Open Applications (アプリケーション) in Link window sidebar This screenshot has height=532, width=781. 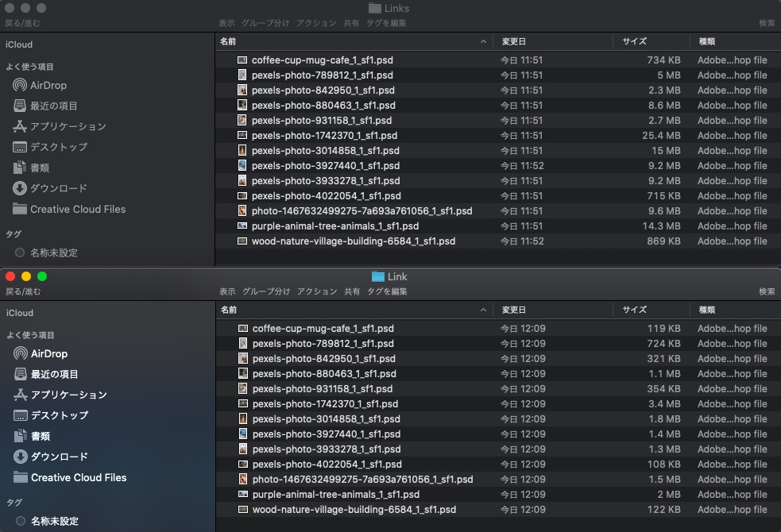[60, 395]
